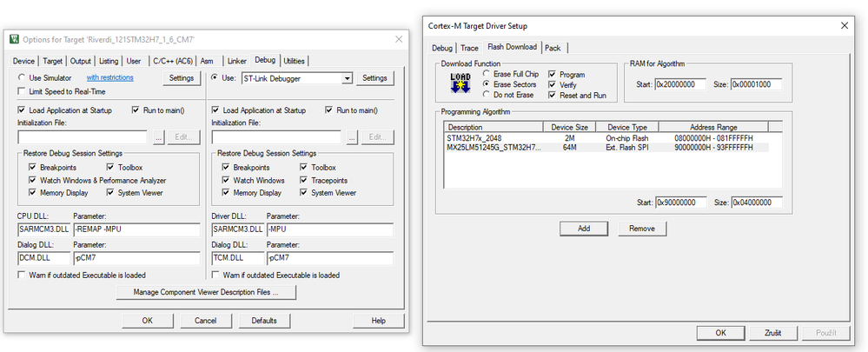
Task: Click OK in Options for Target dialog
Action: (x=147, y=321)
